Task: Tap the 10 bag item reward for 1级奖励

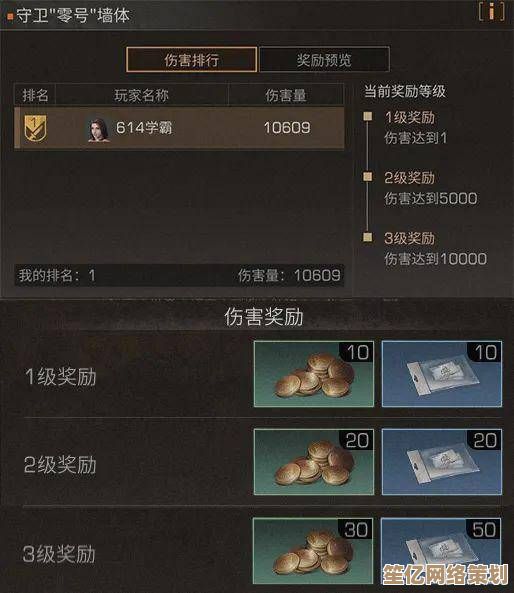Action: tap(442, 374)
